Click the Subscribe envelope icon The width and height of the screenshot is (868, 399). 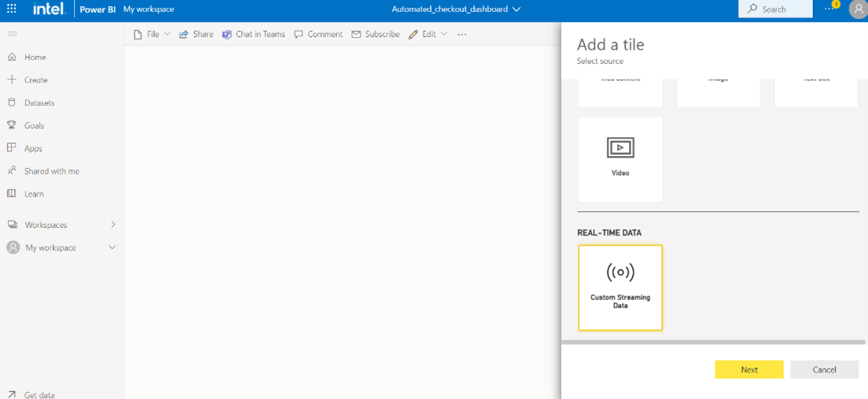(x=356, y=35)
